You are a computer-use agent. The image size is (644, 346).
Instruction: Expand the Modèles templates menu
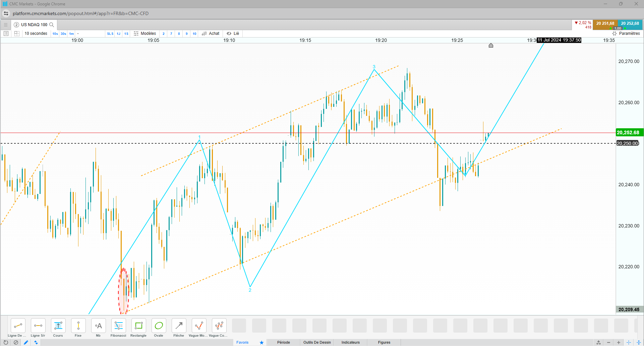[x=145, y=33]
